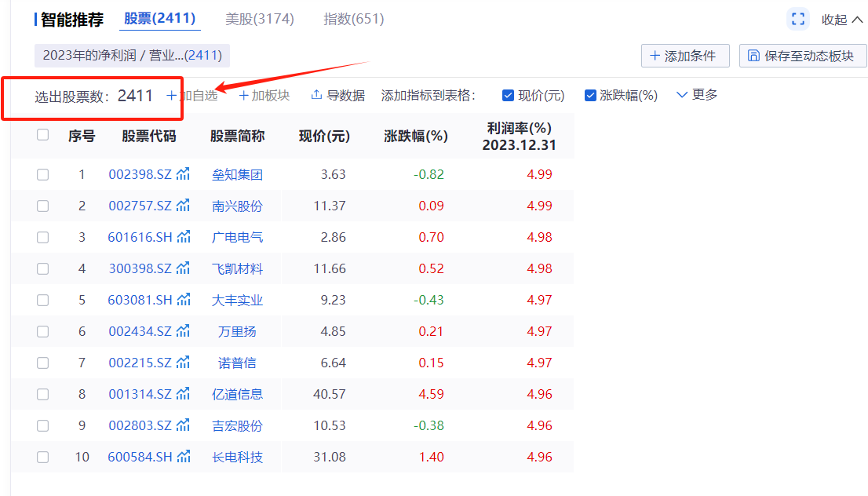Check the box for row 3 广电电气
Screen dimensions: 868x496
[42, 238]
